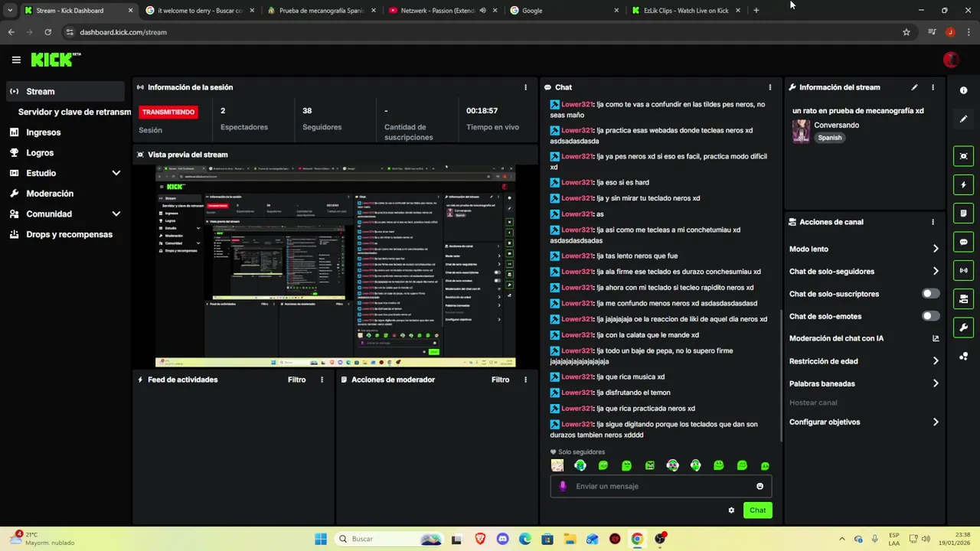Image resolution: width=980 pixels, height=551 pixels.
Task: Open the emote picker smiley in message box
Action: (759, 486)
